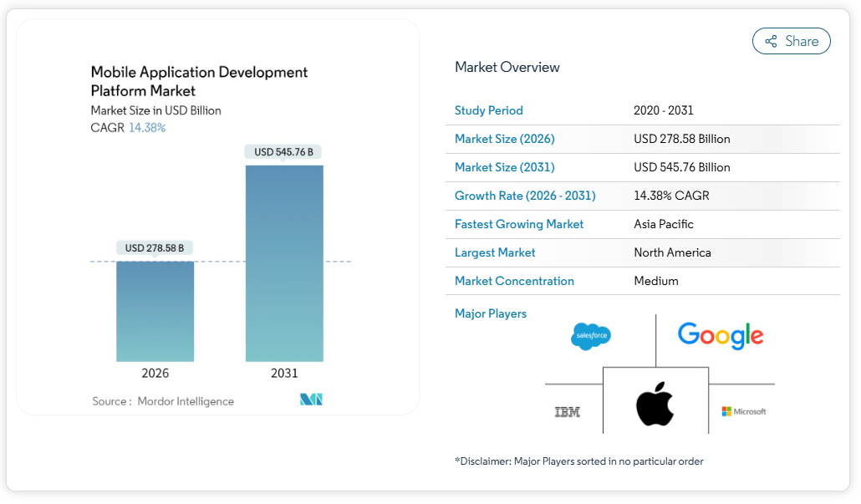
Task: Click the IBM logo
Action: 568,412
